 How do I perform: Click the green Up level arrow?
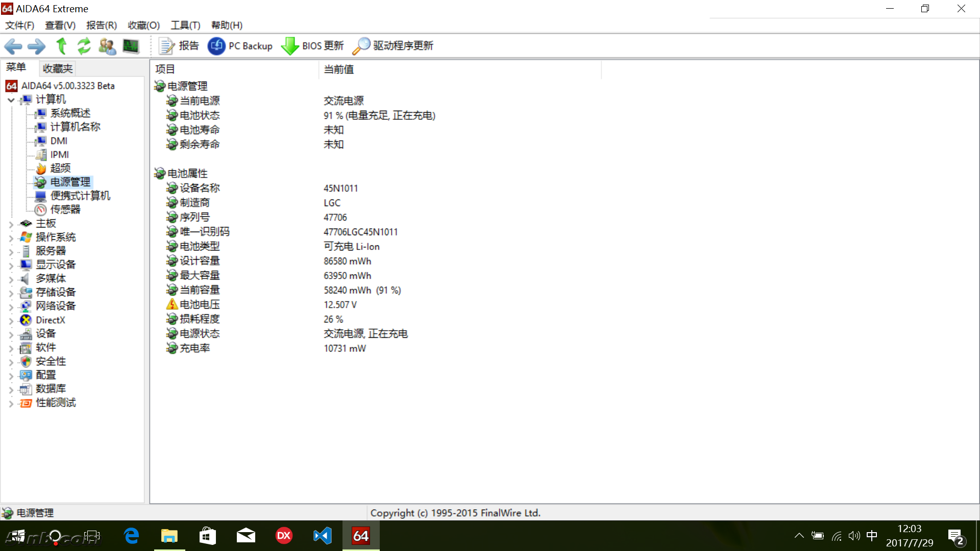point(61,46)
